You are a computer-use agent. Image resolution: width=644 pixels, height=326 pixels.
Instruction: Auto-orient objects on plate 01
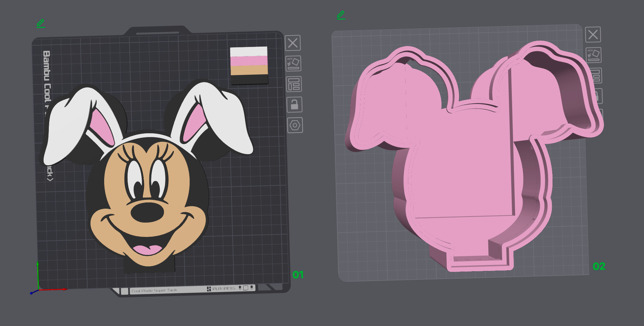tap(293, 64)
